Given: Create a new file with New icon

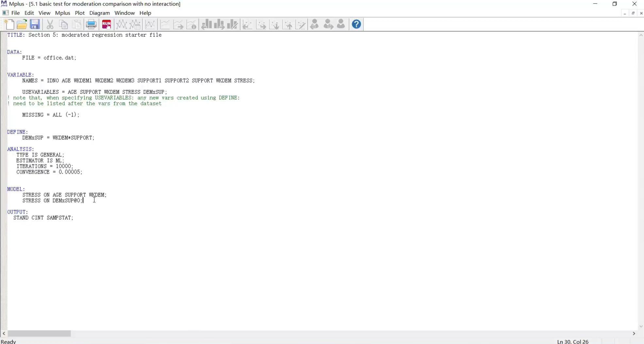Looking at the screenshot, I should click(x=9, y=24).
